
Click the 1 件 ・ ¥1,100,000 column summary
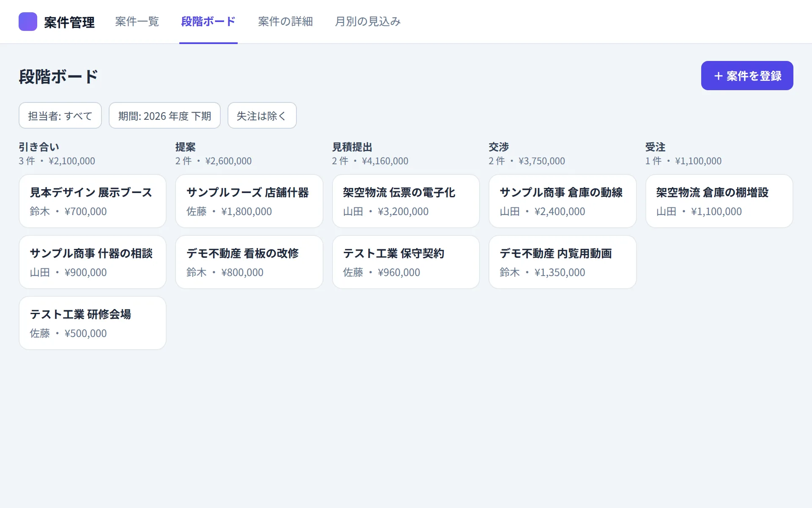683,161
